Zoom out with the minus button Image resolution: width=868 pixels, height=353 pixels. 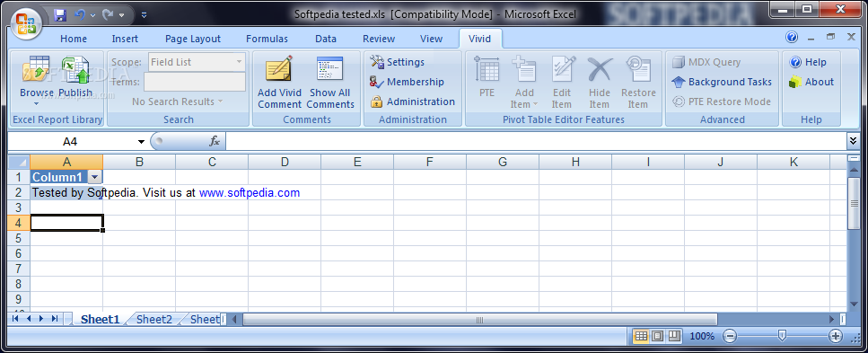[730, 336]
